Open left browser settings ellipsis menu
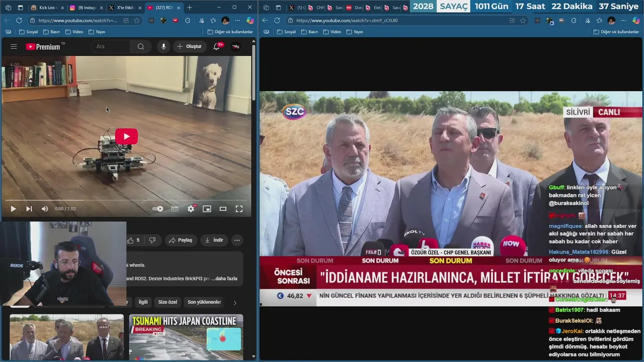The height and width of the screenshot is (362, 644). tap(237, 21)
